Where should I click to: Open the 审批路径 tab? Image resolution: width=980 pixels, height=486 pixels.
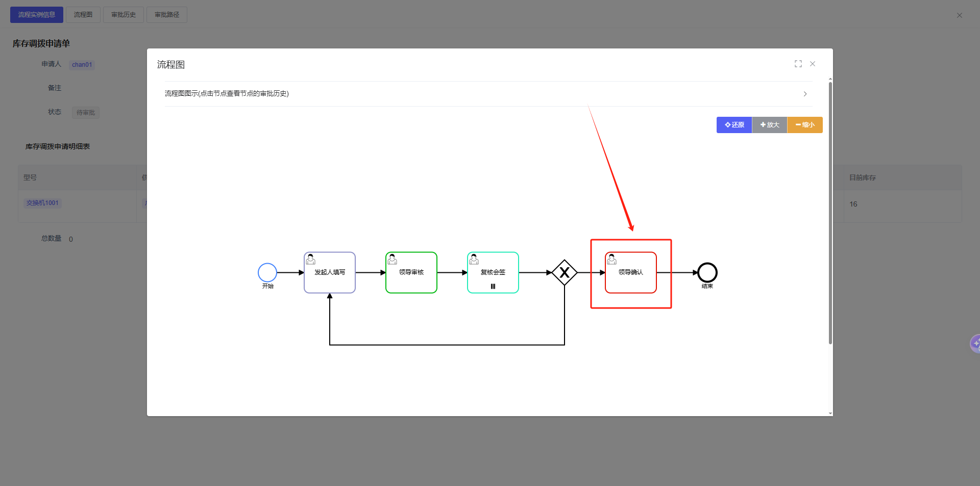point(167,15)
